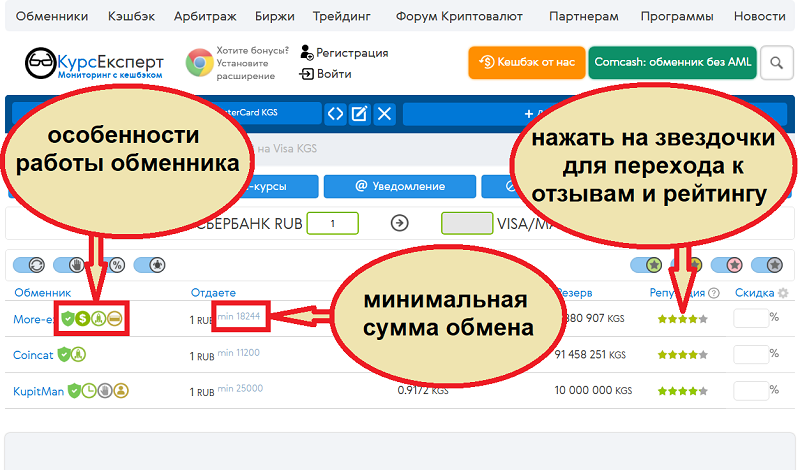The image size is (800, 470).
Task: Click the star rating in Coincat row
Action: [x=683, y=355]
